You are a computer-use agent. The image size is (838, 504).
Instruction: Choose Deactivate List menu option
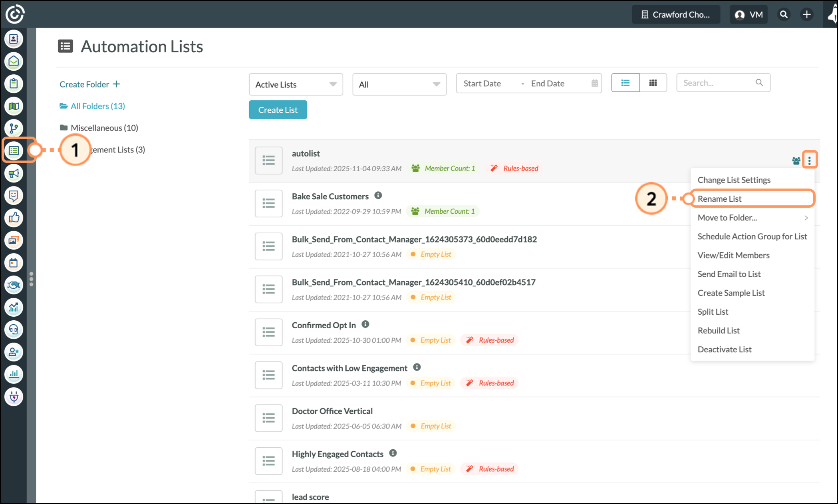pyautogui.click(x=724, y=349)
